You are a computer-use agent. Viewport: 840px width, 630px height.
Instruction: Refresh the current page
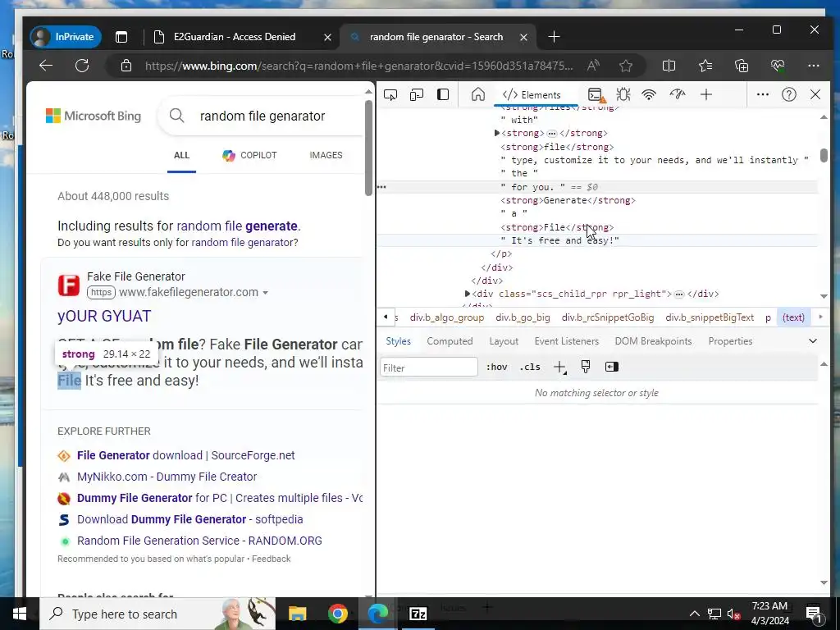82,66
